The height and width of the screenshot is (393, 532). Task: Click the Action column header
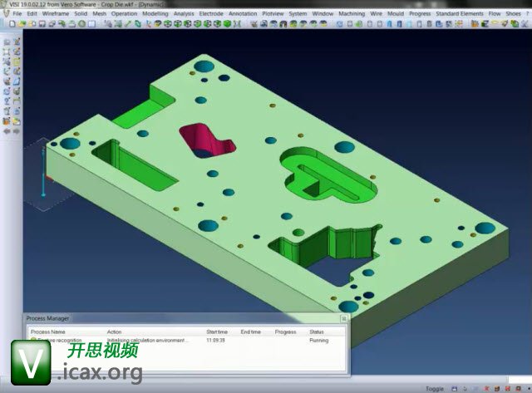tap(115, 332)
